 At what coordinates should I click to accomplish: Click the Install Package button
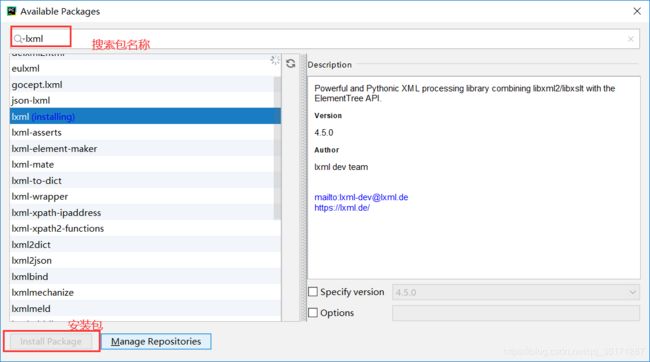coord(51,341)
